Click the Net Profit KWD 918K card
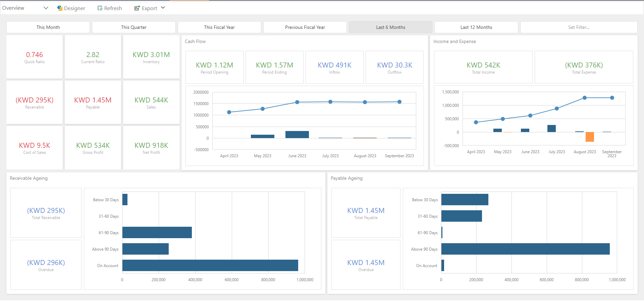This screenshot has width=644, height=304. (x=151, y=148)
